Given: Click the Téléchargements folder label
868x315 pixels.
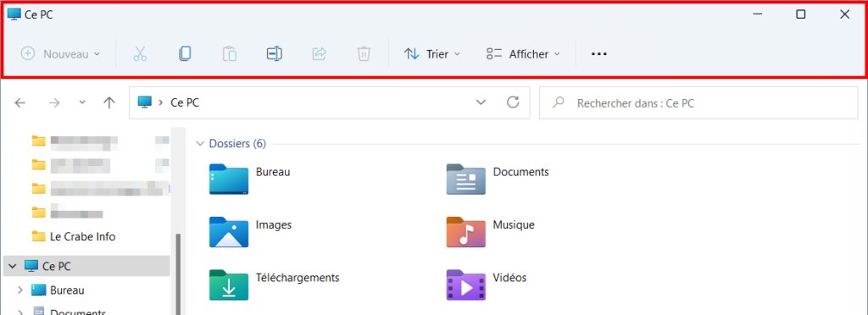Looking at the screenshot, I should (298, 277).
